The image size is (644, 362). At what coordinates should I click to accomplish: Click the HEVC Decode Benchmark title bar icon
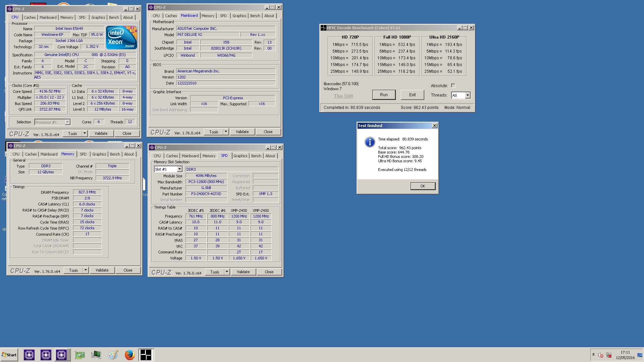(323, 28)
